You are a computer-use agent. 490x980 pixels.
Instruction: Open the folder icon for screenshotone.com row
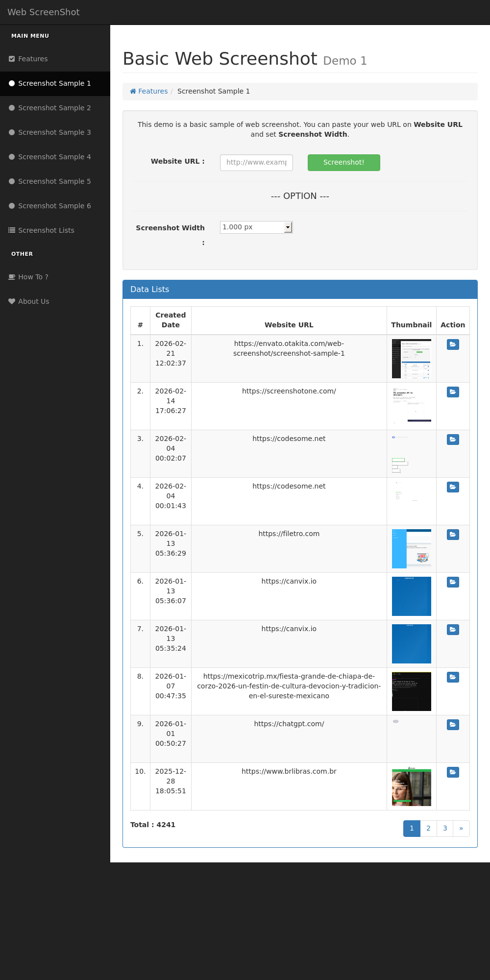pyautogui.click(x=453, y=392)
